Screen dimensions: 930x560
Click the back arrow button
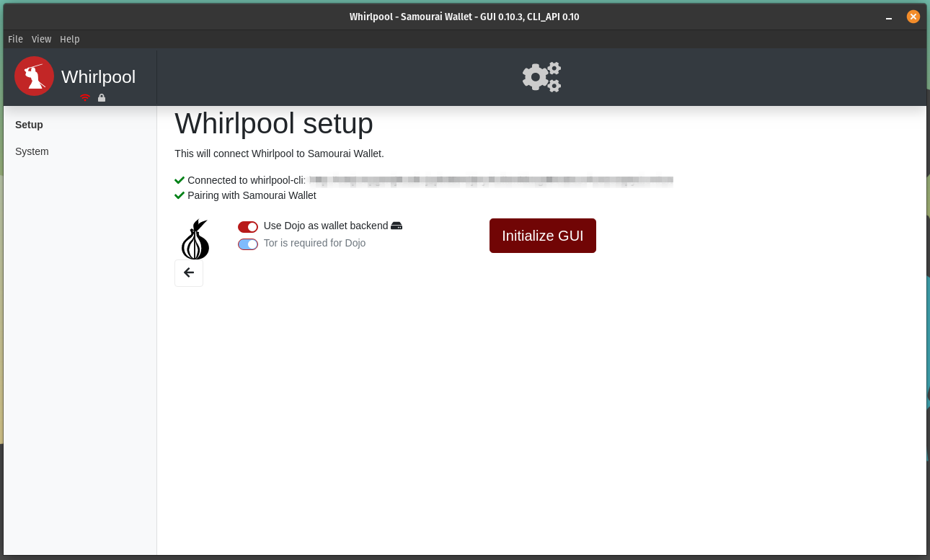tap(189, 272)
